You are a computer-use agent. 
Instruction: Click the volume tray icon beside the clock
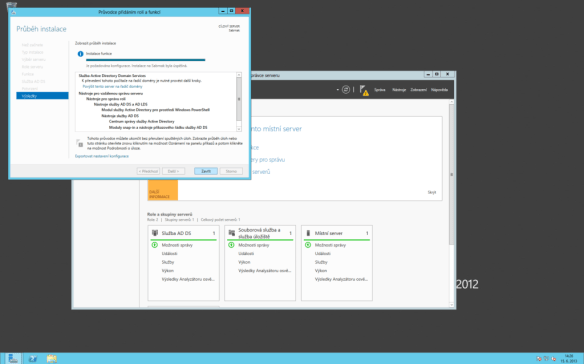[553, 359]
